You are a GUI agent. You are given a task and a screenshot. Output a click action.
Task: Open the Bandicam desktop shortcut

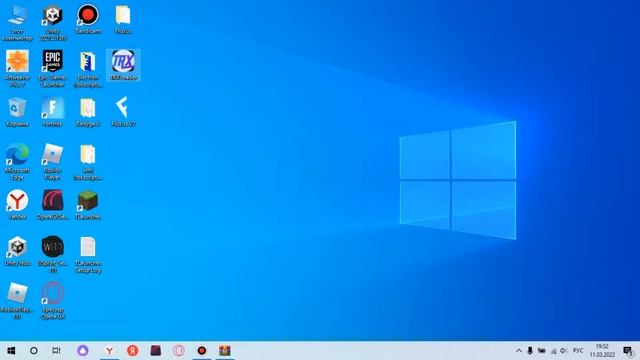pyautogui.click(x=88, y=19)
